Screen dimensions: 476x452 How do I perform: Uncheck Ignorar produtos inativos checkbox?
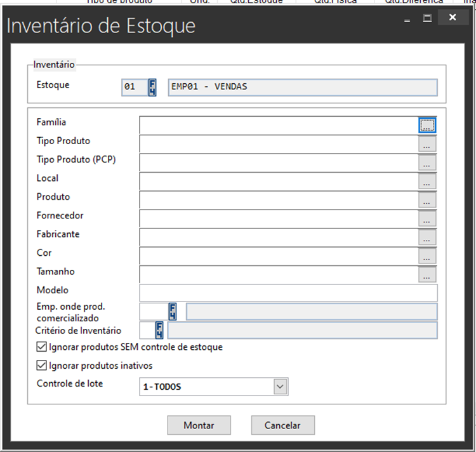(42, 366)
